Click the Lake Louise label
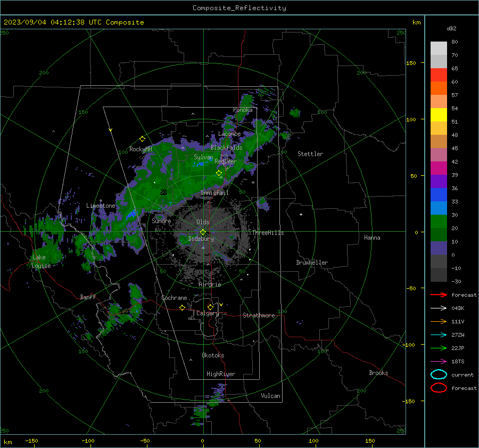Screen dimensions: 479x448 click(41, 262)
